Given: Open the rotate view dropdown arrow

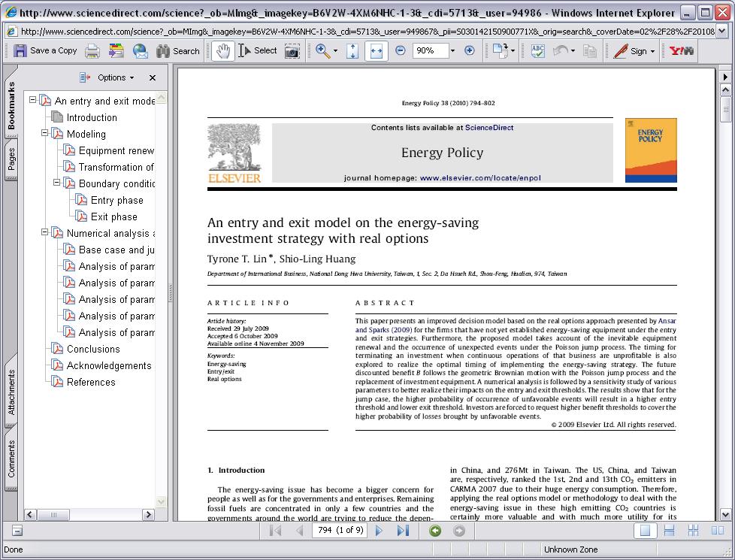Looking at the screenshot, I should click(x=513, y=50).
